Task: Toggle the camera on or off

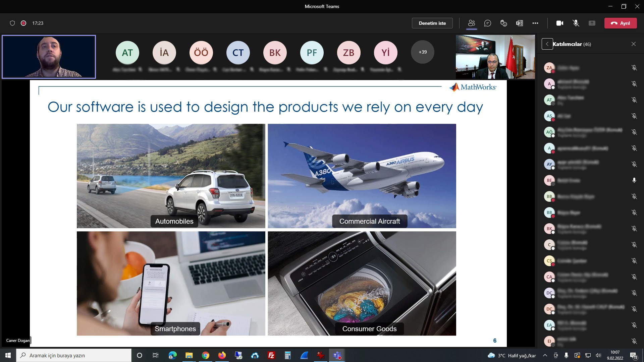Action: pos(560,23)
